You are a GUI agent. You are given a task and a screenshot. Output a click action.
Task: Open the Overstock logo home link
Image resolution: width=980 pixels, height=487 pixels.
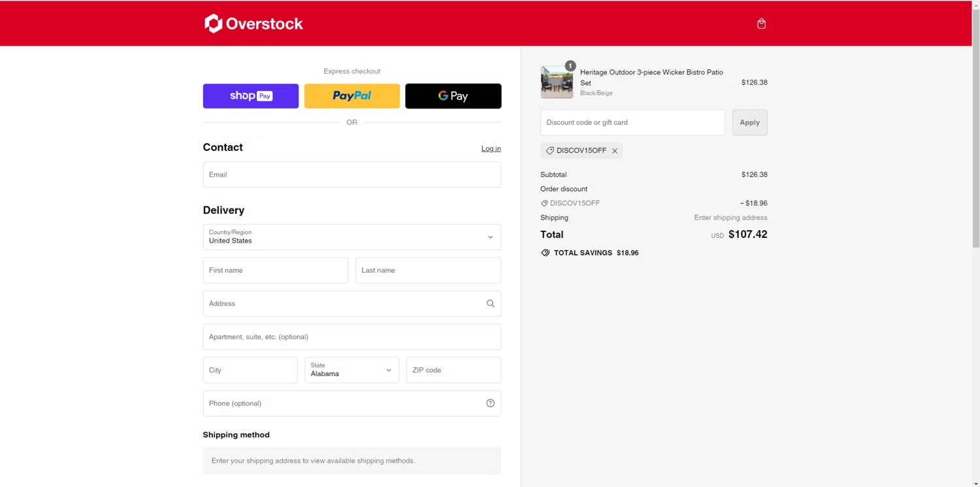click(x=253, y=24)
